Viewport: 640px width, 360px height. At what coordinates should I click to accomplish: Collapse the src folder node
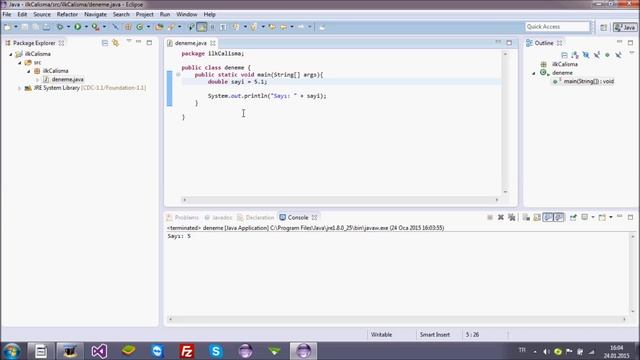pos(20,62)
